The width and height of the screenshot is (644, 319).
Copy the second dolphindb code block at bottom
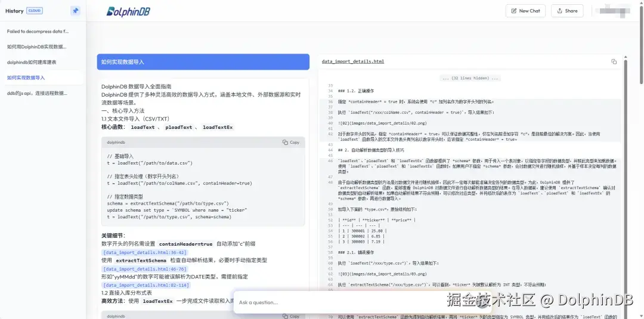coord(291,316)
